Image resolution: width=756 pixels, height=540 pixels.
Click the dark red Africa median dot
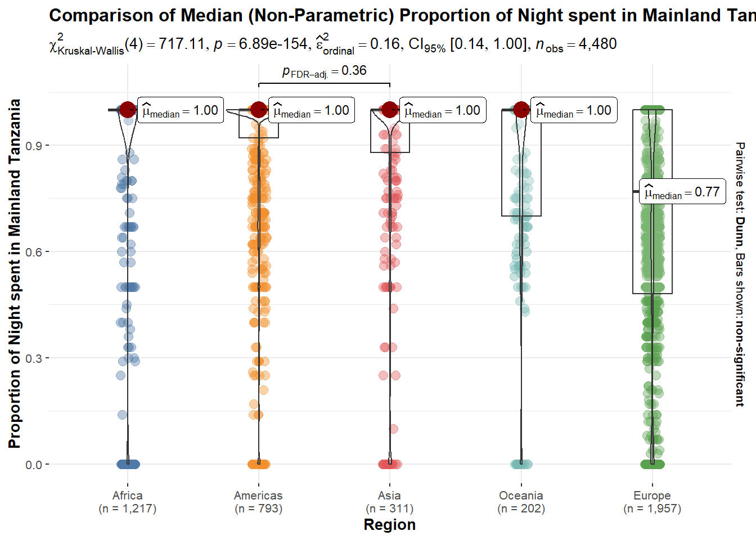[128, 110]
